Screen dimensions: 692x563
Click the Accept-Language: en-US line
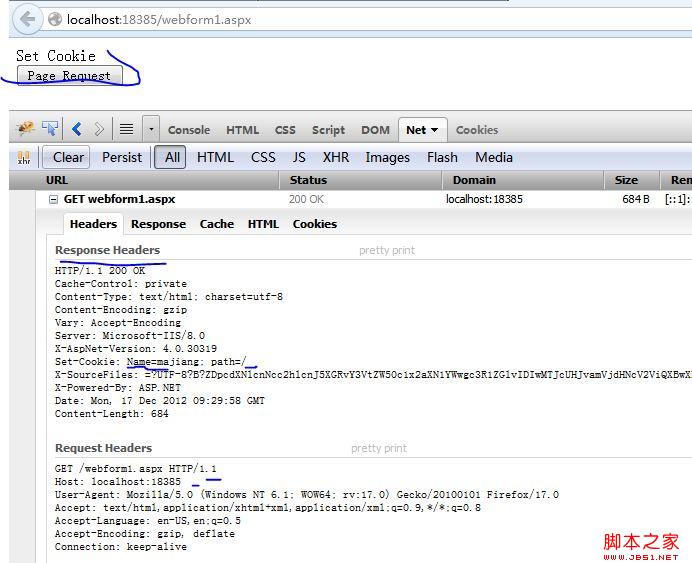148,521
